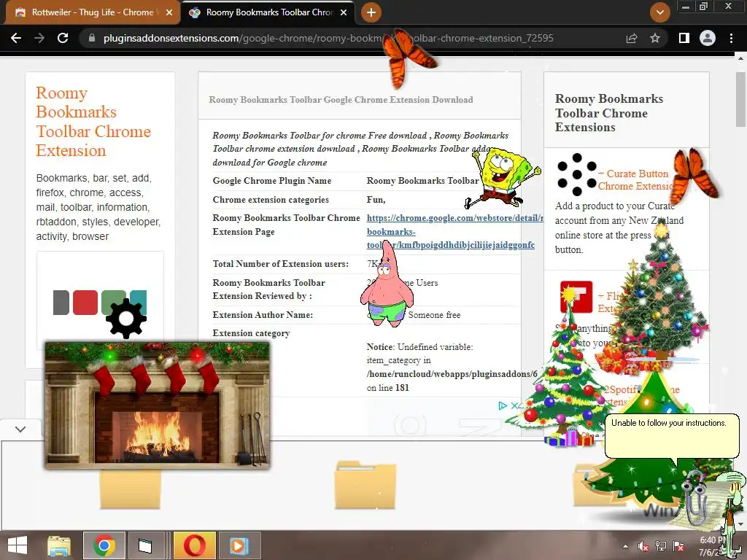Show hidden system tray icons

point(625,546)
